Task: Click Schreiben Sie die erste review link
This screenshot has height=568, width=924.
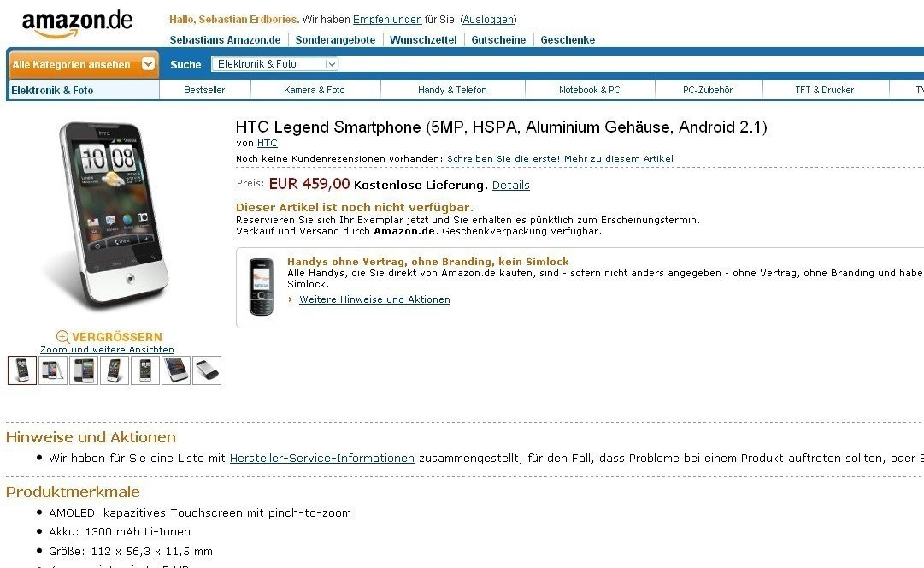Action: coord(503,158)
